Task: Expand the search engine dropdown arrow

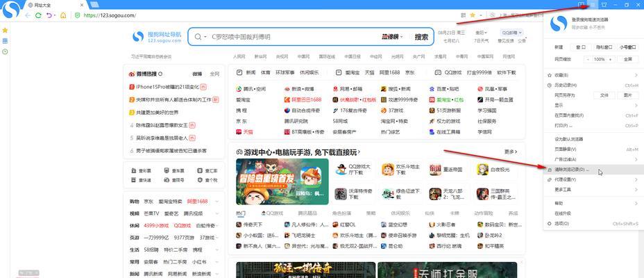Action: pyautogui.click(x=205, y=37)
